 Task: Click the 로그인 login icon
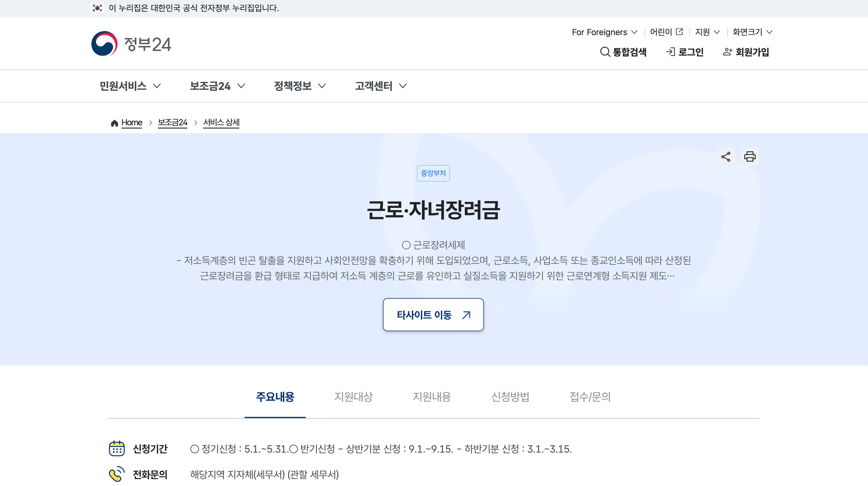click(671, 52)
